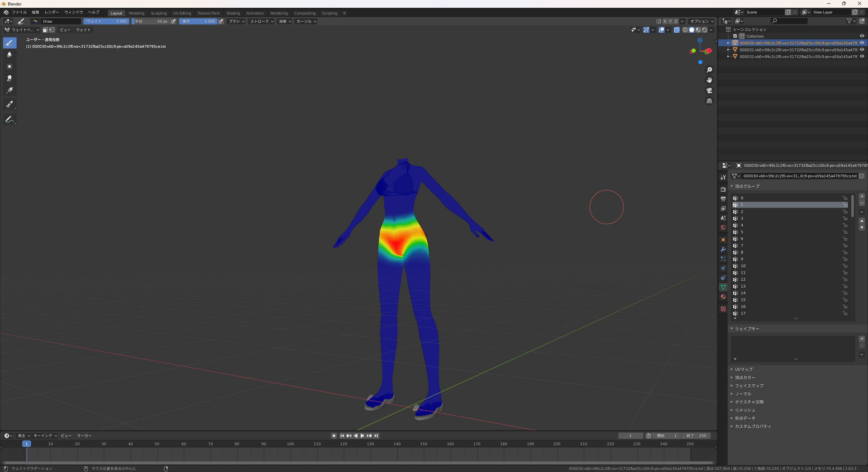Toggle lock on vertex group 5
Screen dimensions: 868x472
[845, 232]
